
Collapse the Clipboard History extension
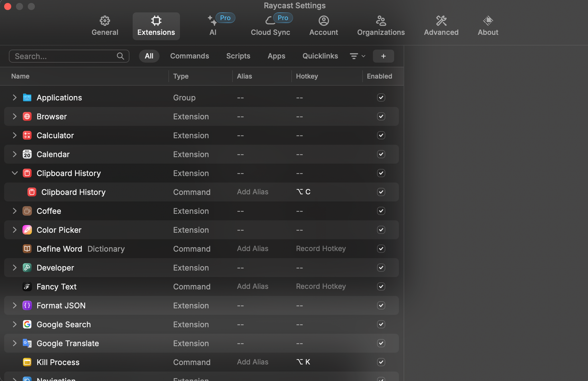point(15,173)
